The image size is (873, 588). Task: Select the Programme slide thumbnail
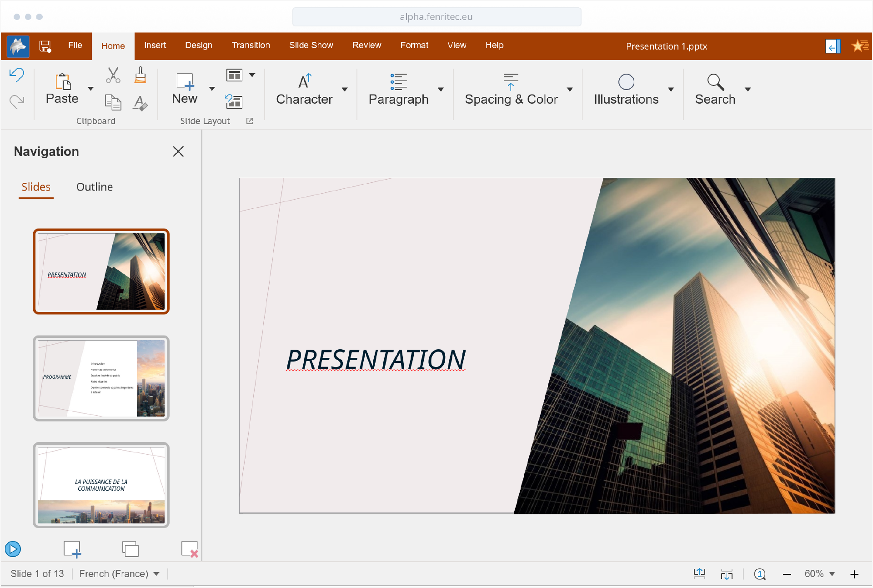click(x=101, y=378)
